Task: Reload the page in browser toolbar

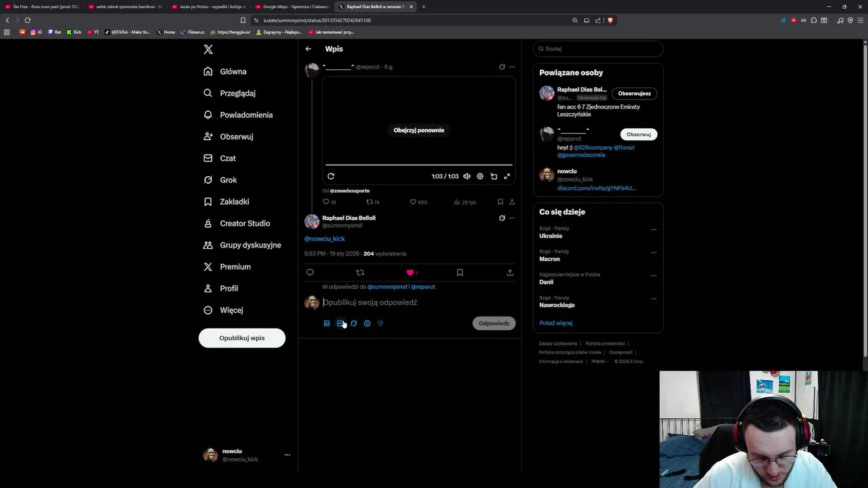Action: point(28,20)
